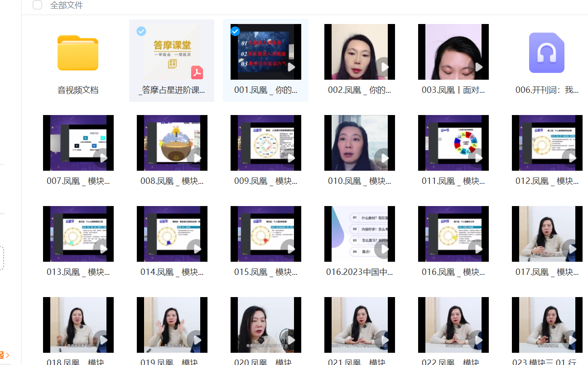This screenshot has height=365, width=588.
Task: Click play icon on 010.凤凰 video
Action: click(x=384, y=158)
